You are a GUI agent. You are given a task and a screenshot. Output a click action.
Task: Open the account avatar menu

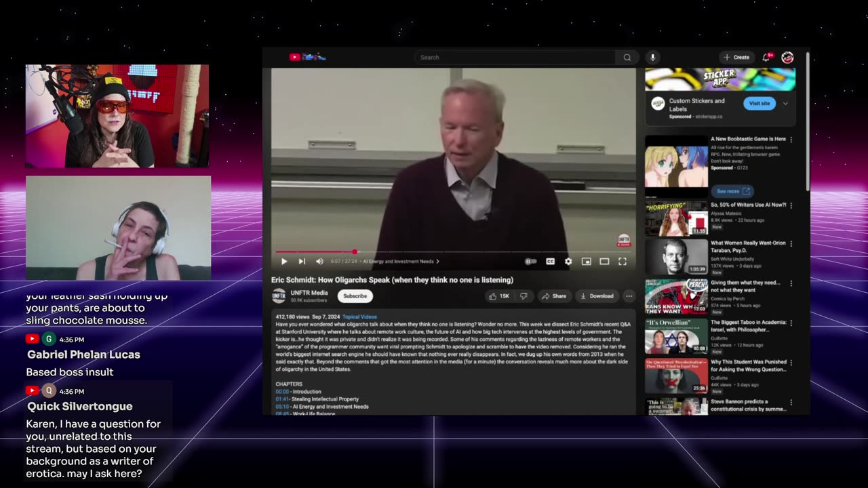click(x=787, y=58)
